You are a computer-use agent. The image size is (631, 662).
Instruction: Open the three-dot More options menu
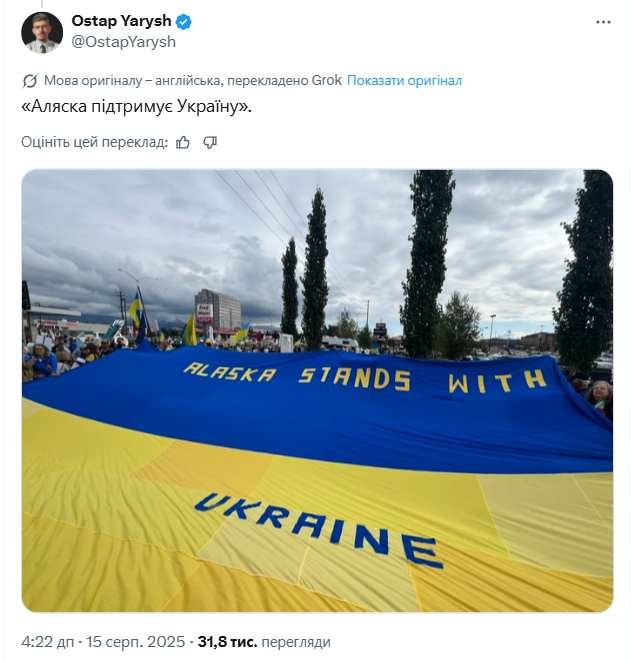(x=603, y=22)
